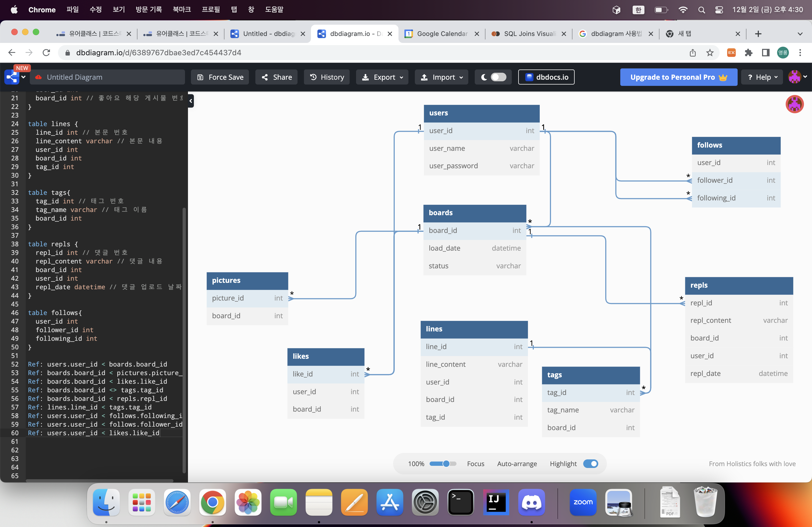Open the 북마크 menu
The width and height of the screenshot is (812, 527).
pos(182,10)
